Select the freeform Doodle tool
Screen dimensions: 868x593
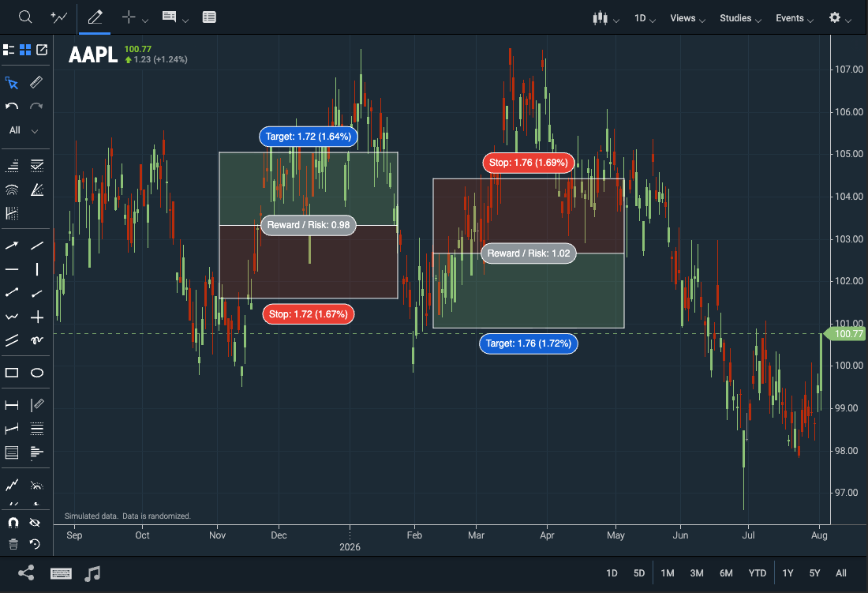[x=36, y=340]
